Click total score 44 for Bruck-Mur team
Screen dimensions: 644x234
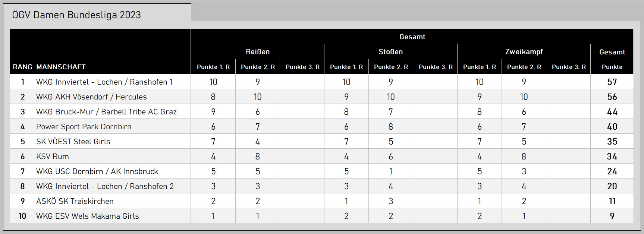(612, 112)
